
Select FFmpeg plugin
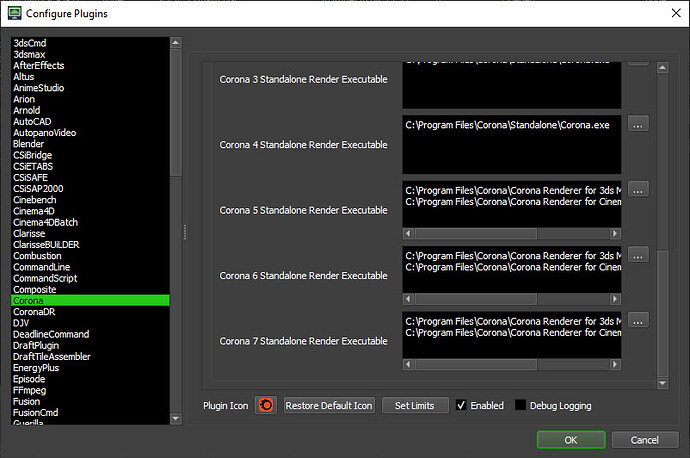pyautogui.click(x=90, y=390)
